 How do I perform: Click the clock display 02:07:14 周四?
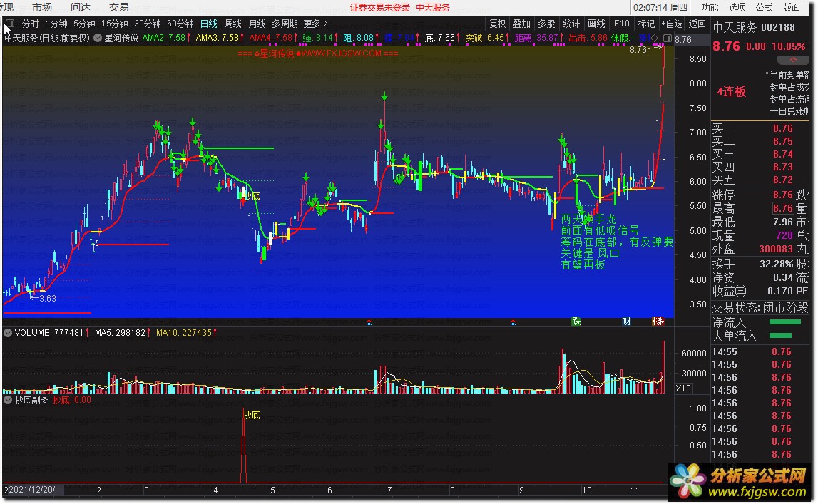(x=660, y=7)
